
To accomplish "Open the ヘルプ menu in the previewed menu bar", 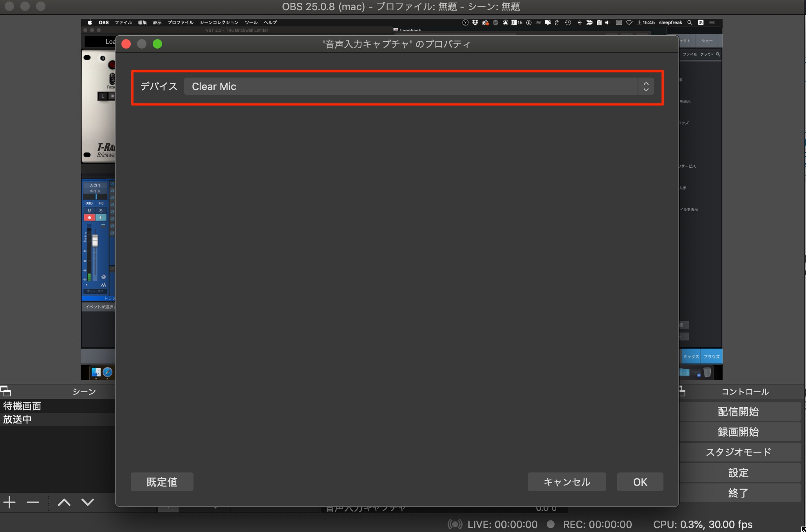I will pyautogui.click(x=270, y=22).
